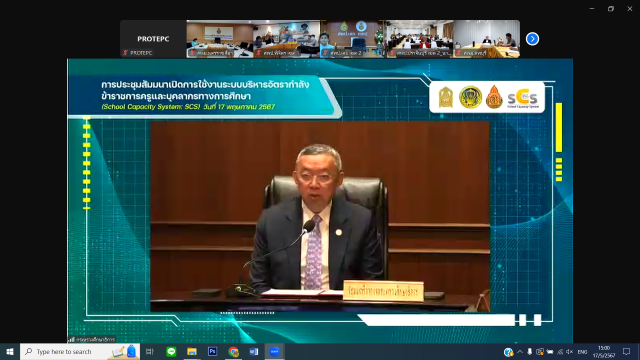Click the microphone icon in system tray
This screenshot has width=640, height=360.
(x=529, y=351)
